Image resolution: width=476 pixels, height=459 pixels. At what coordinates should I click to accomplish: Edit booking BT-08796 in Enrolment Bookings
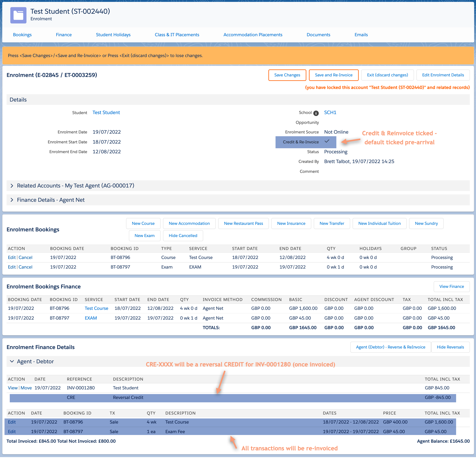[11, 257]
